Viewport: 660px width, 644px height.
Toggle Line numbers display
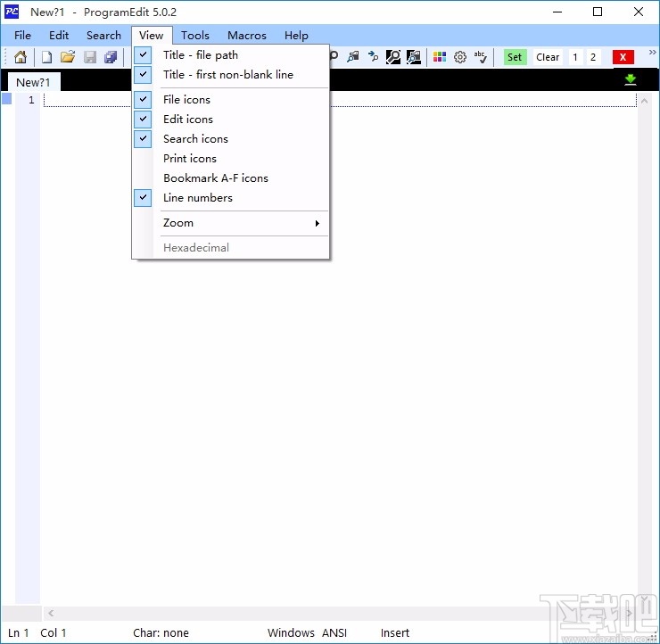pos(230,198)
